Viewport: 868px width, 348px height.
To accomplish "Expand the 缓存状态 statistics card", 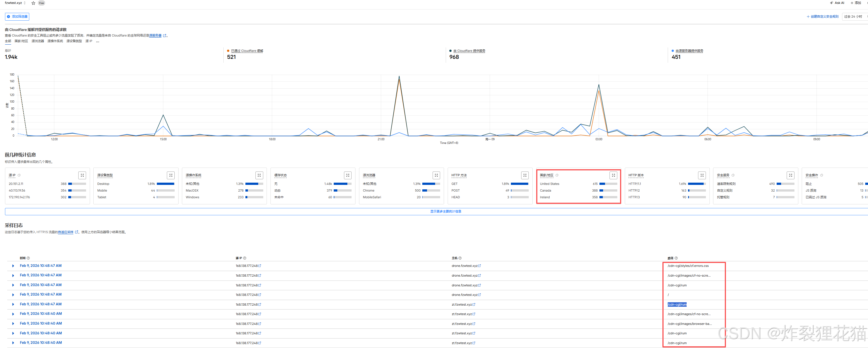I will click(347, 175).
